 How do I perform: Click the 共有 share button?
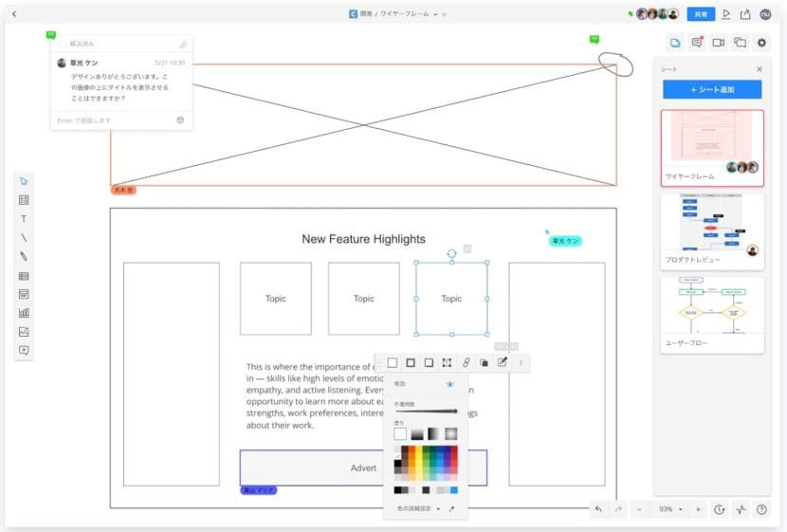coord(701,14)
